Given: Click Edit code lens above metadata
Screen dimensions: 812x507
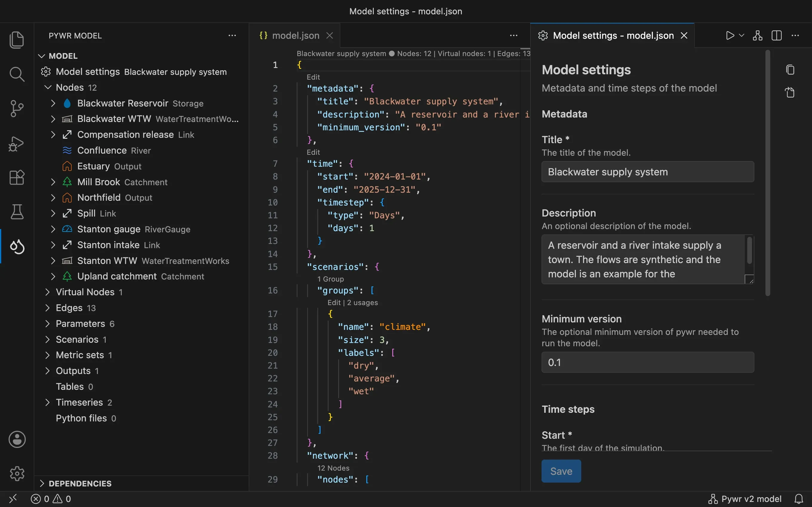Looking at the screenshot, I should coord(313,77).
